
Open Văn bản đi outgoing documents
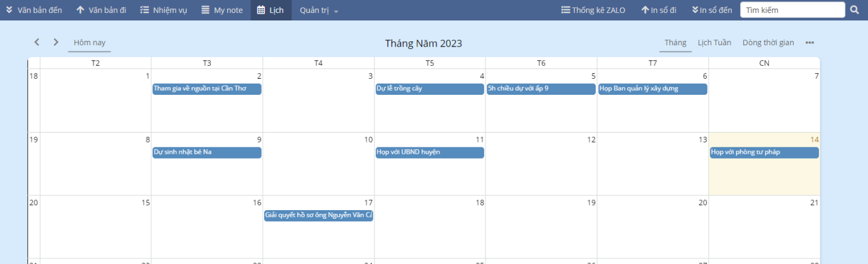click(x=101, y=10)
